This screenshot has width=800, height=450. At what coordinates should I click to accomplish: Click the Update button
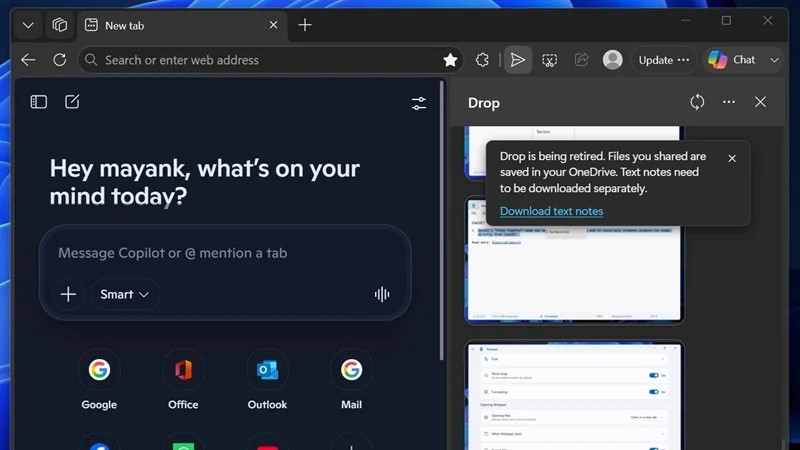click(x=663, y=60)
